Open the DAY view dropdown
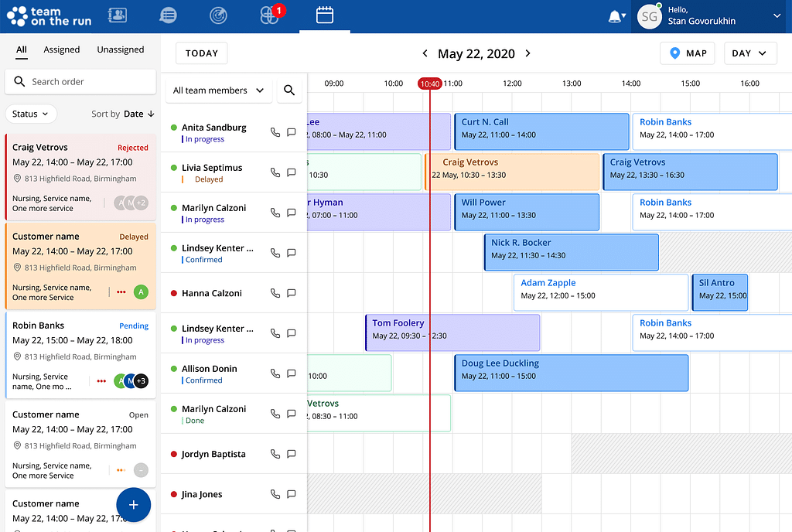The width and height of the screenshot is (792, 532). (749, 53)
